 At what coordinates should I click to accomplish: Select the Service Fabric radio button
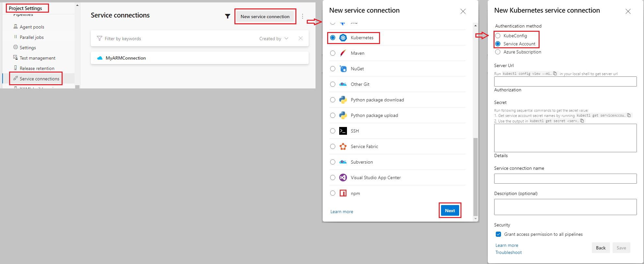point(333,146)
